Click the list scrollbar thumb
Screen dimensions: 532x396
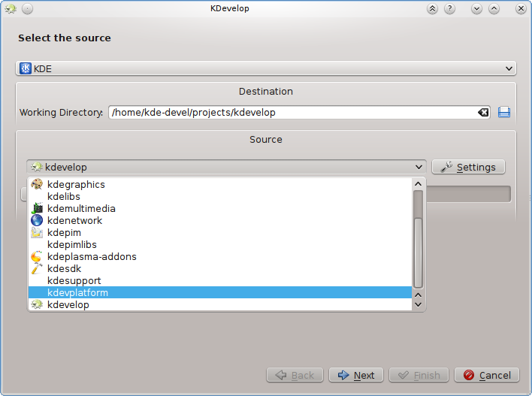(x=418, y=252)
